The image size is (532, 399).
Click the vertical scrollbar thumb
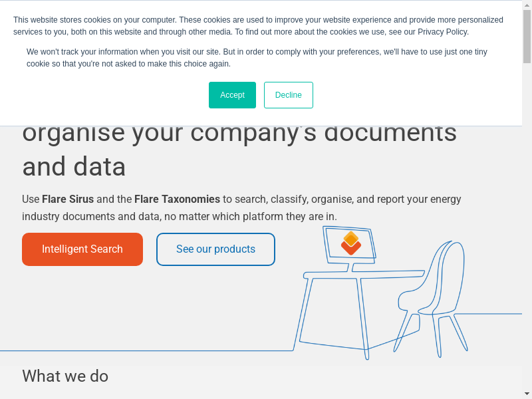527,37
